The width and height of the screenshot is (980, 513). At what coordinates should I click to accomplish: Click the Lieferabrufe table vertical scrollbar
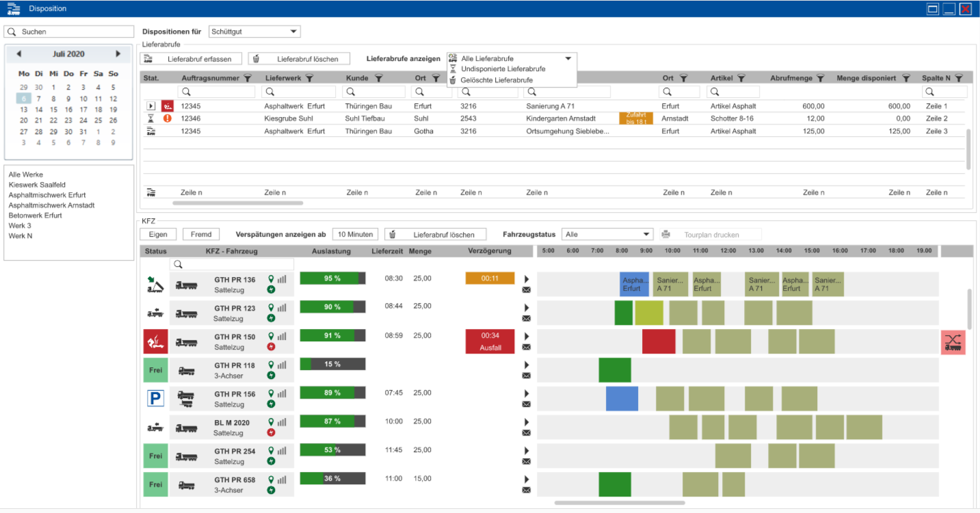(968, 149)
